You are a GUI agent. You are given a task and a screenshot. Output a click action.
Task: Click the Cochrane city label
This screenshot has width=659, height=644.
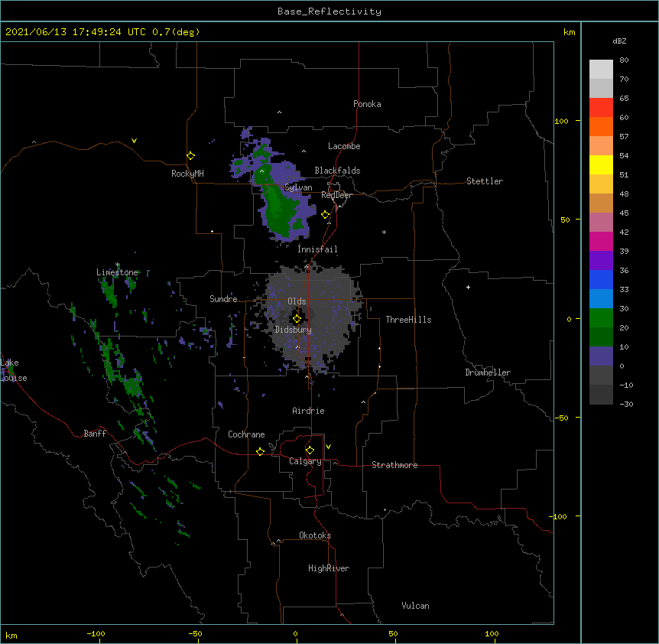pyautogui.click(x=246, y=434)
